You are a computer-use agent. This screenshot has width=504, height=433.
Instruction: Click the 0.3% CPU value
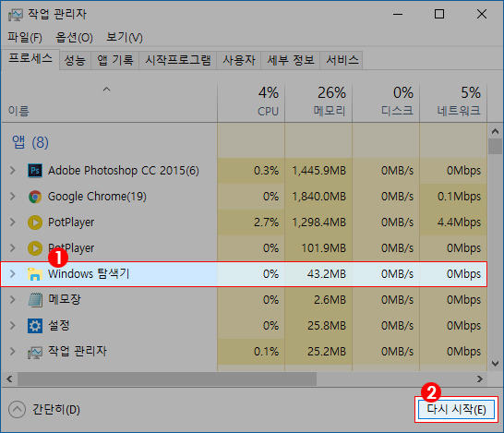[266, 171]
